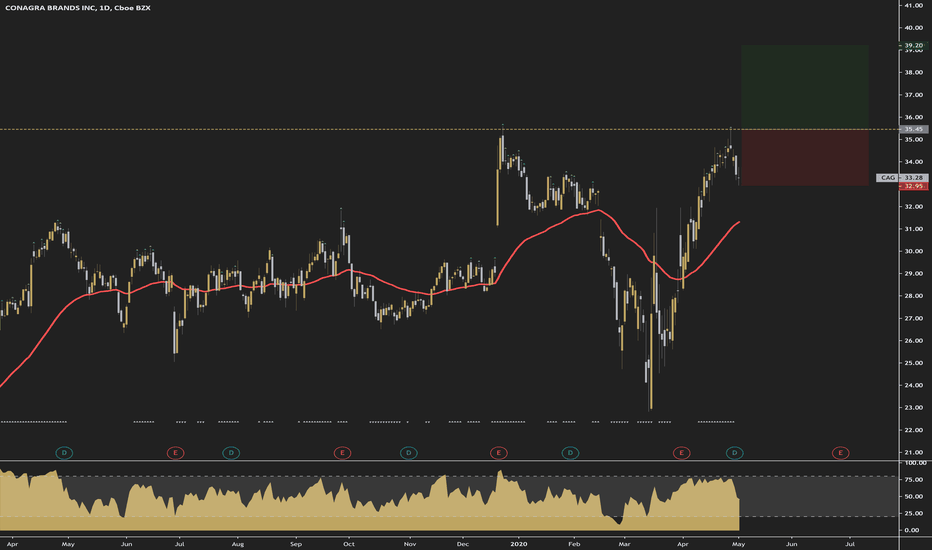Click the 0.00 level on the oscillator scale
Screen dimensions: 932x550
912,530
